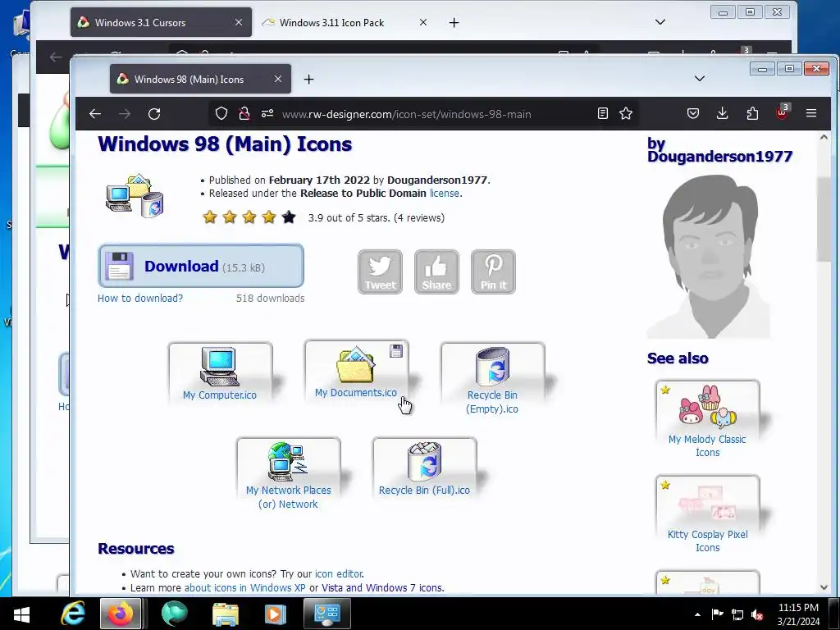This screenshot has width=840, height=630.
Task: Open the icon editor link
Action: click(339, 573)
